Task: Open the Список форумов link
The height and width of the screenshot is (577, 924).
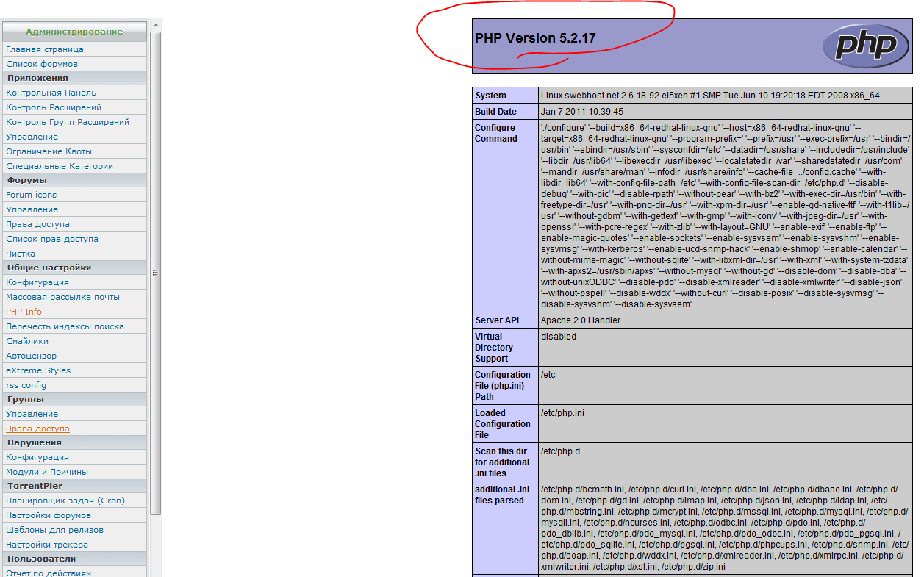Action: pos(42,64)
